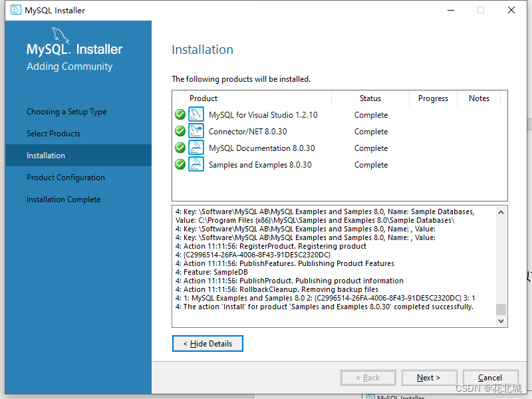Click the MySQL Installer title bar icon

tap(15, 10)
